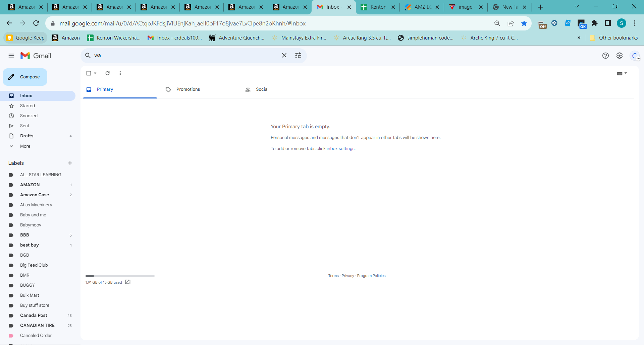Toggle Chrome side panel icon

tap(608, 23)
